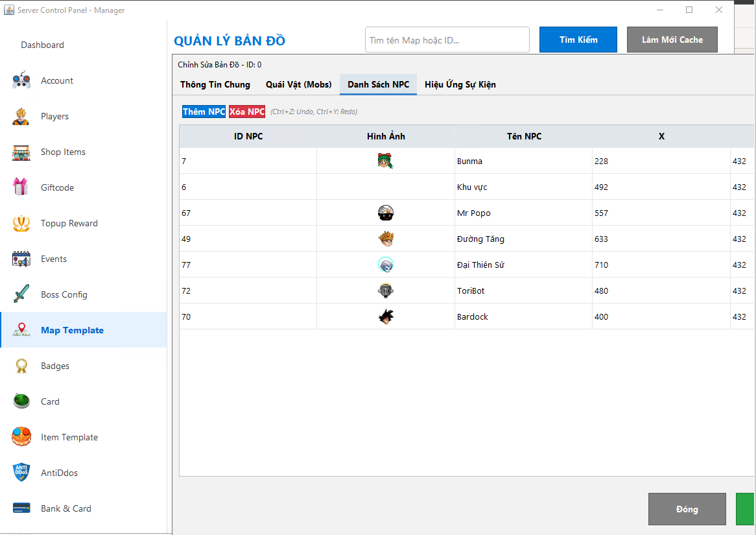Click X value 400 in Bardock row
This screenshot has width=756, height=535.
pyautogui.click(x=661, y=317)
